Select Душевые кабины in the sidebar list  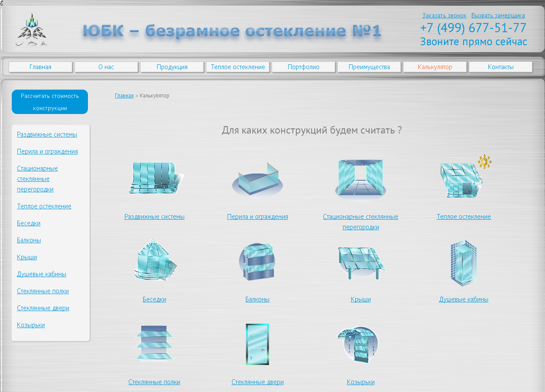pos(41,274)
